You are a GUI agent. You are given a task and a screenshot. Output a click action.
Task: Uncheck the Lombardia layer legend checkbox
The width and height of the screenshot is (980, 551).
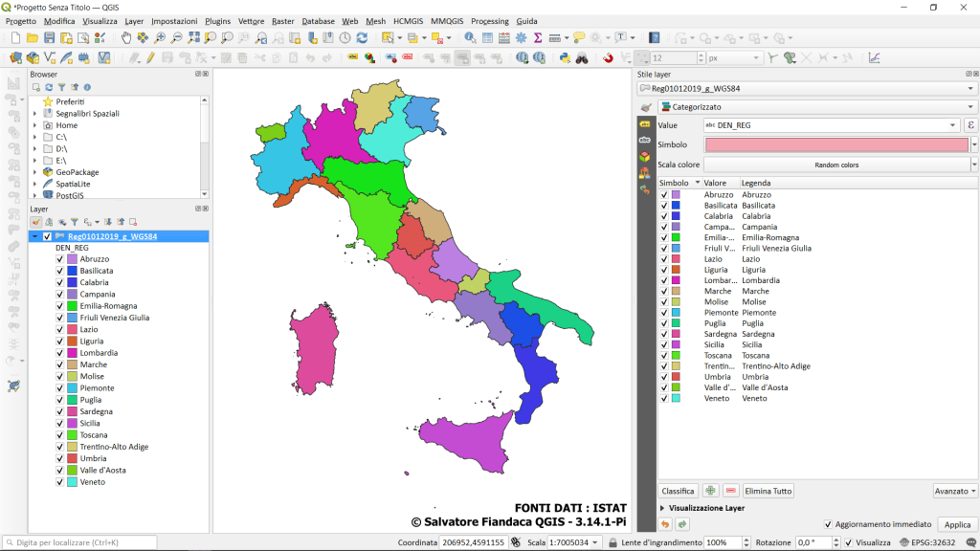point(61,353)
